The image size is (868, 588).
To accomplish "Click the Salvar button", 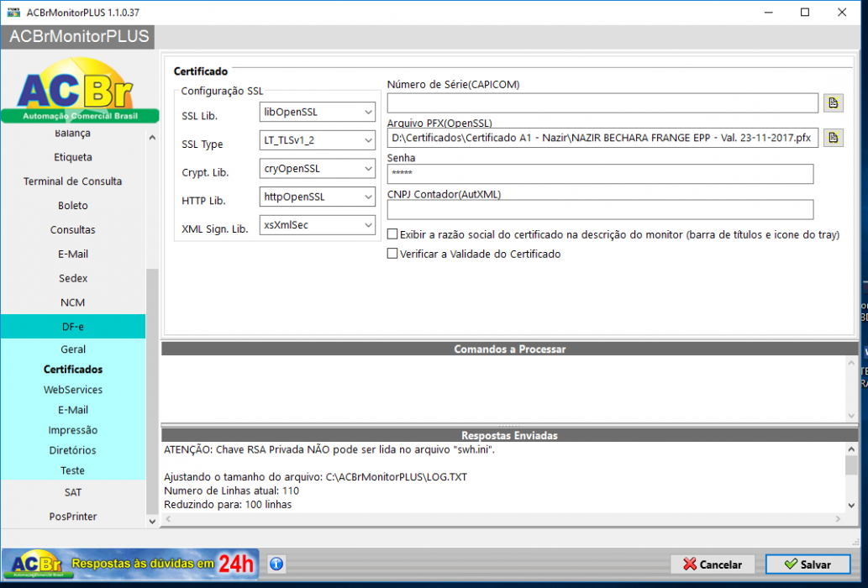I will pyautogui.click(x=808, y=564).
